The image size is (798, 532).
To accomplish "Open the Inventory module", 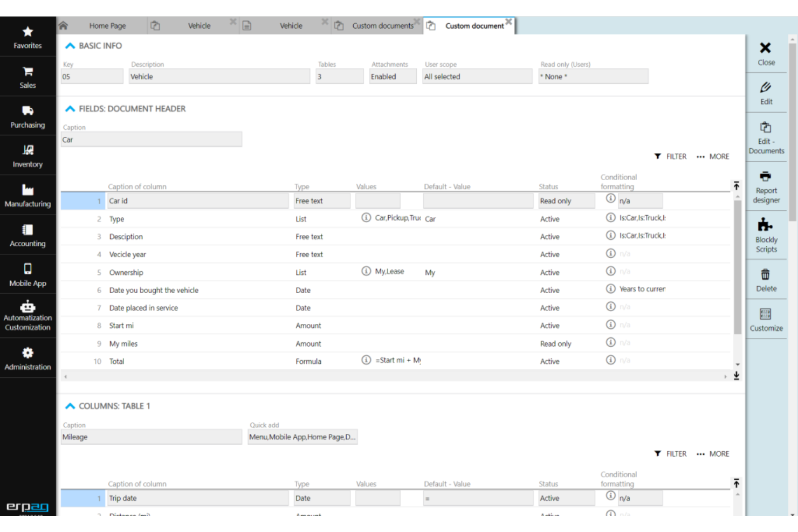I will coord(27,156).
